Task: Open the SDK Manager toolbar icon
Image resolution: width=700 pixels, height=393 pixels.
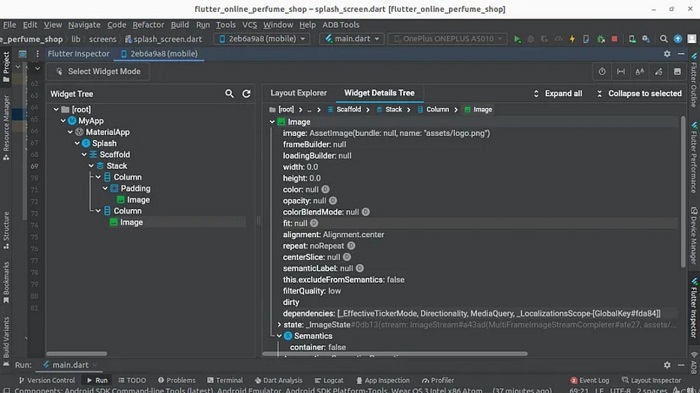Action: pos(646,39)
